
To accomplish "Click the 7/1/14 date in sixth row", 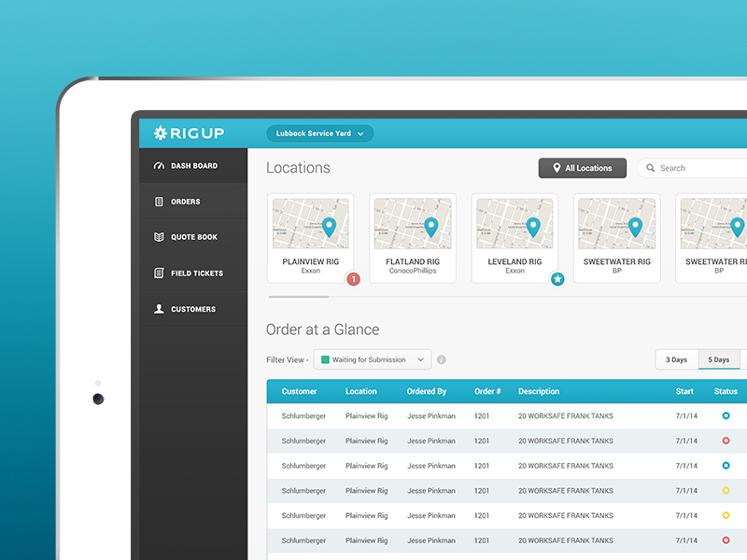I will coord(686,540).
